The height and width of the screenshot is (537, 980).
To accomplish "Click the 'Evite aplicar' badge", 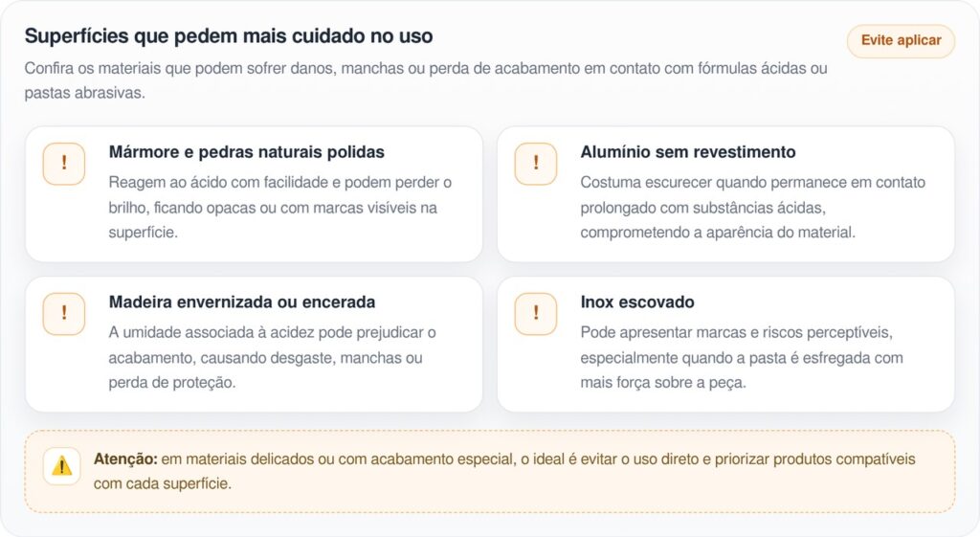I will click(901, 40).
